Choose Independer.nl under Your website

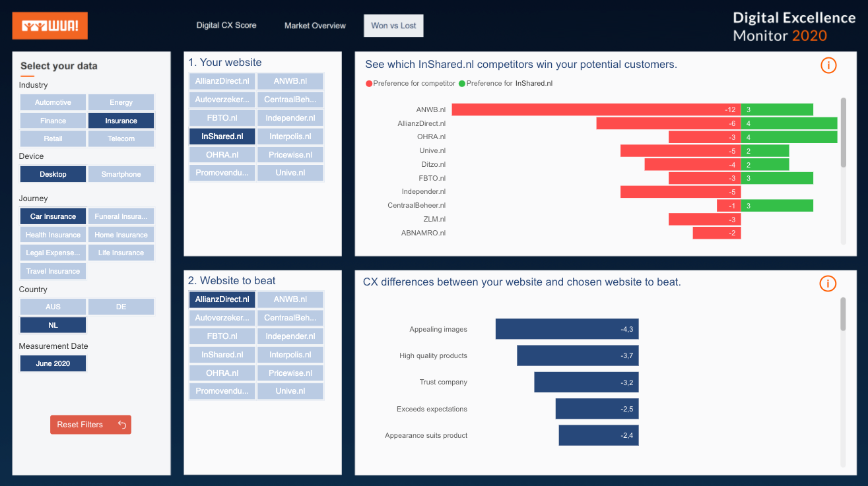290,118
